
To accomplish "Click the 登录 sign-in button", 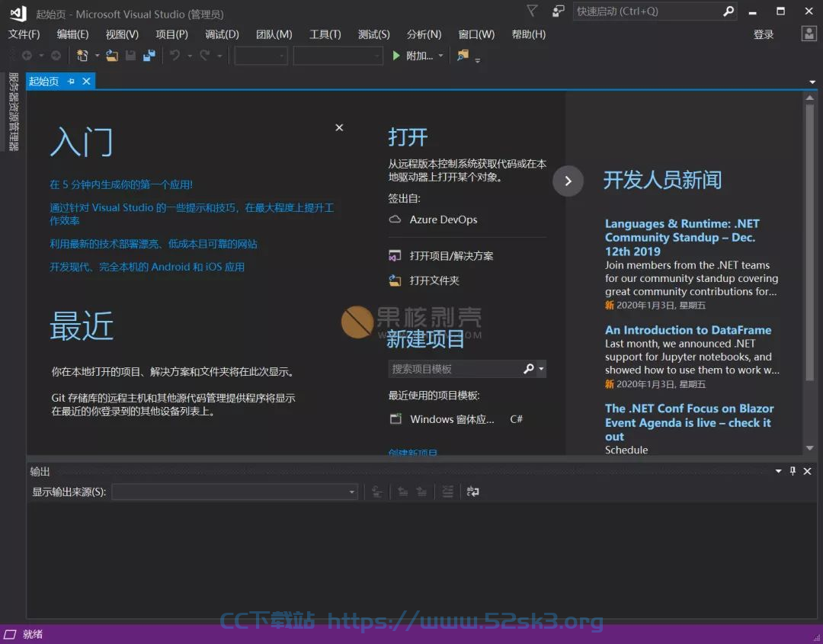I will tap(763, 34).
